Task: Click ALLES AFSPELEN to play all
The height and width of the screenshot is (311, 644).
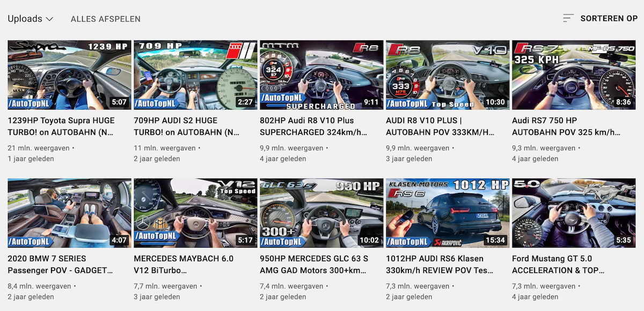Action: (x=106, y=19)
